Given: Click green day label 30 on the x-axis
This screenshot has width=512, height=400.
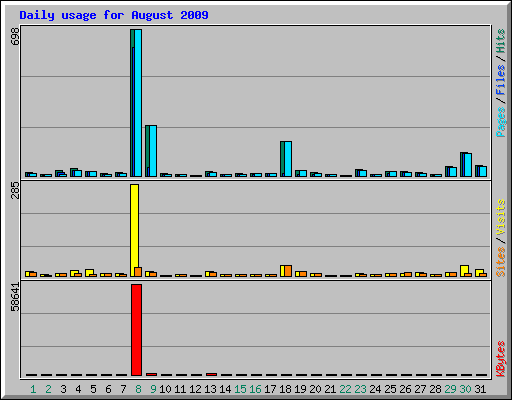Looking at the screenshot, I should [x=465, y=389].
